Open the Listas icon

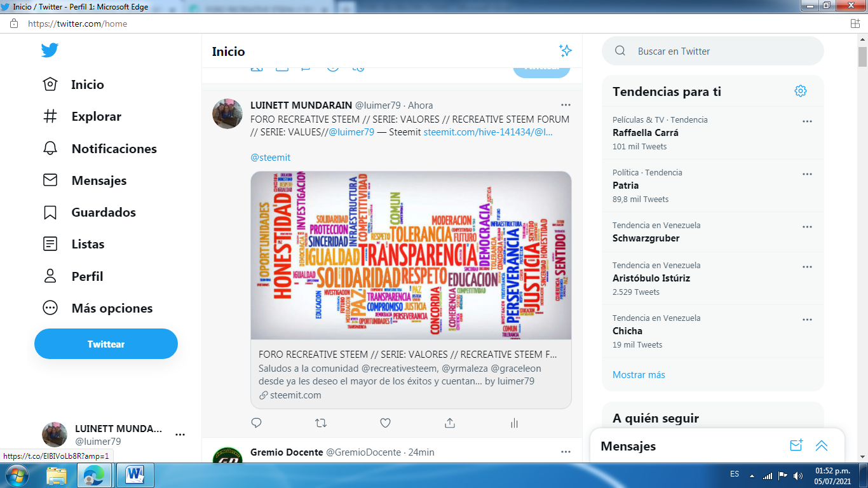tap(50, 244)
